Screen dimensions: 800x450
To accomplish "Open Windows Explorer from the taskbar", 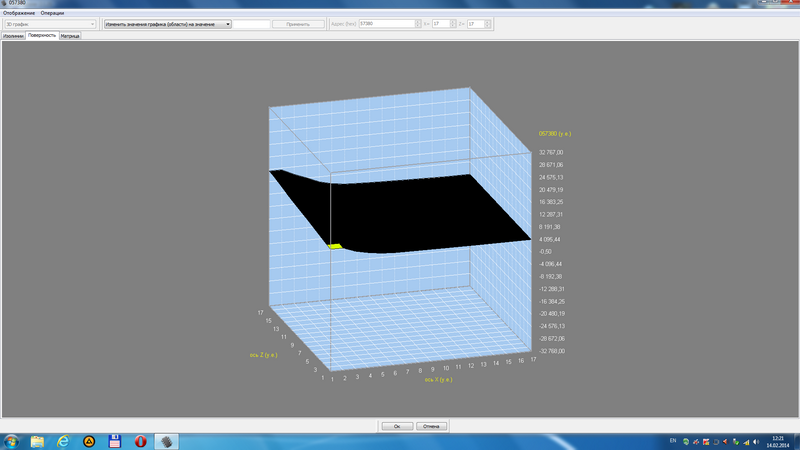I will point(37,441).
